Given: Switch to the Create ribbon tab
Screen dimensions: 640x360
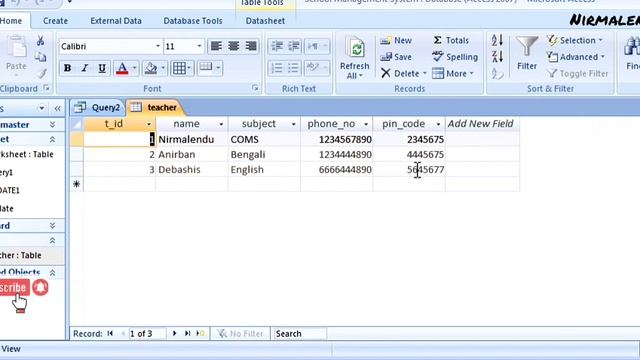Looking at the screenshot, I should pyautogui.click(x=55, y=21).
